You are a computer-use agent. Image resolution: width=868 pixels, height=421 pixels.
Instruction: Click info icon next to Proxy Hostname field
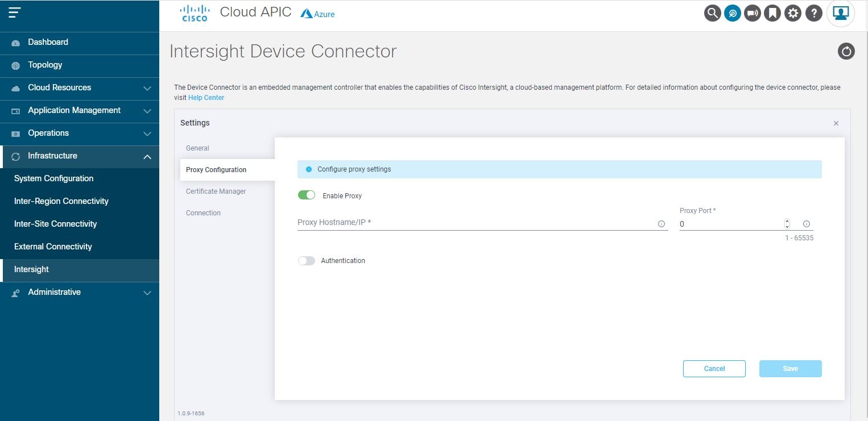[x=662, y=224]
